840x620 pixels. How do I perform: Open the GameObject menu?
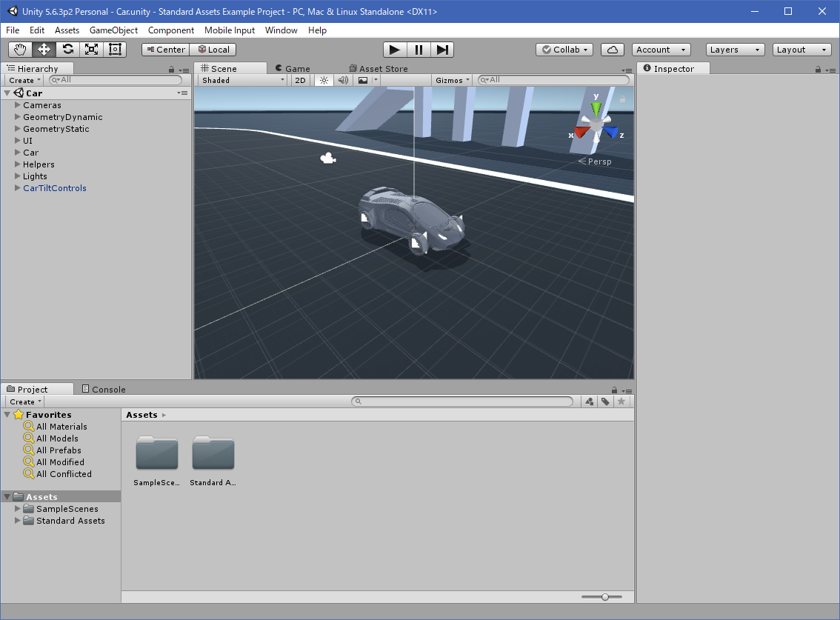coord(113,30)
